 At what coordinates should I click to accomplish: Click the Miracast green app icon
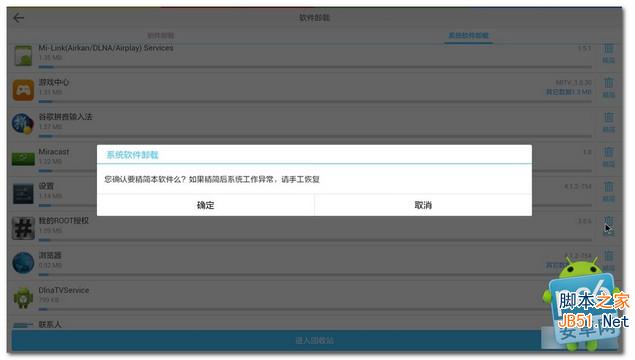[23, 158]
